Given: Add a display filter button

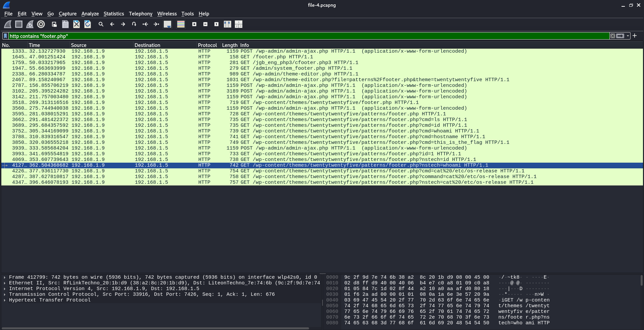Looking at the screenshot, I should (635, 36).
